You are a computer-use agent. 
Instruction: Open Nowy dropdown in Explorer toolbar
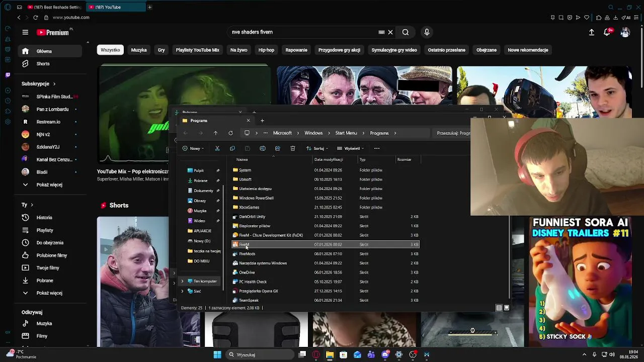tap(194, 148)
